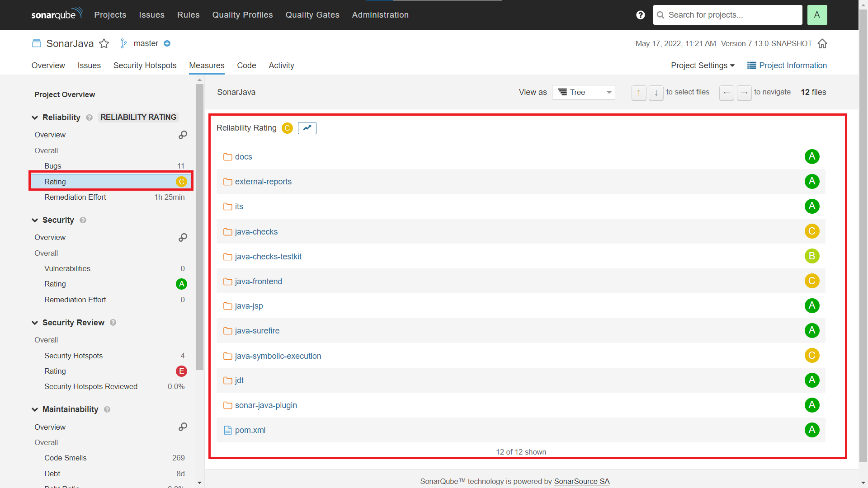The width and height of the screenshot is (868, 488).
Task: Open Administration in top navigation
Action: pos(380,15)
